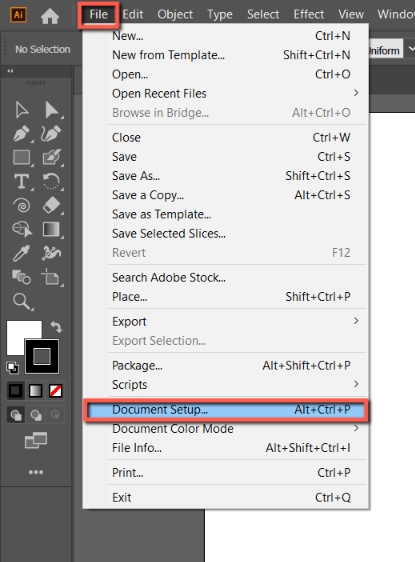The image size is (415, 562).
Task: Select the Rectangle tool
Action: pyautogui.click(x=22, y=157)
